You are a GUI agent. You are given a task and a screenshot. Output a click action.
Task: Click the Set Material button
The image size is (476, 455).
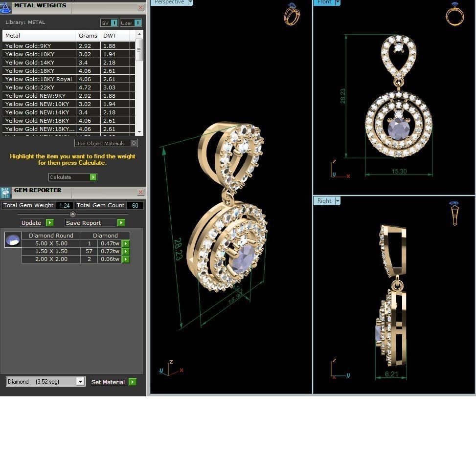click(x=109, y=382)
